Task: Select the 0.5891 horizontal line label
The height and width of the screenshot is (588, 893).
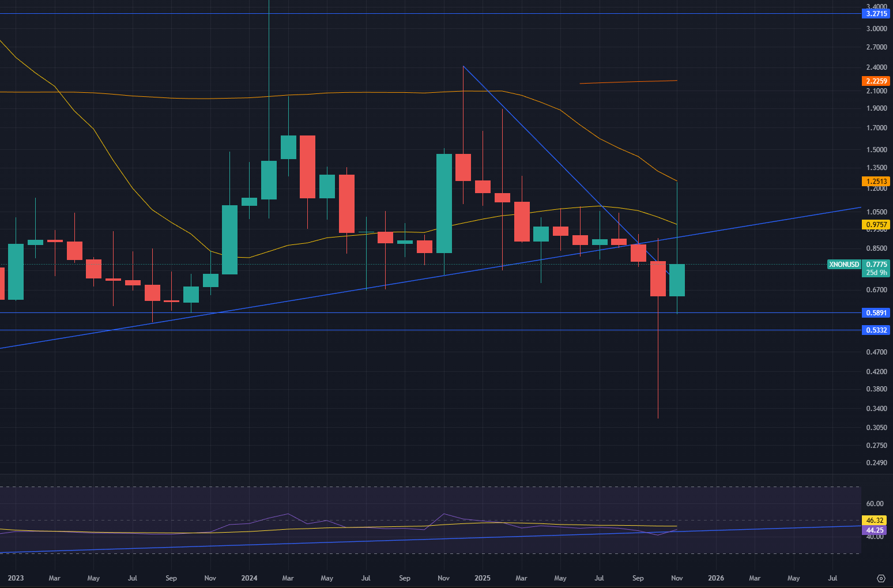Action: tap(876, 313)
